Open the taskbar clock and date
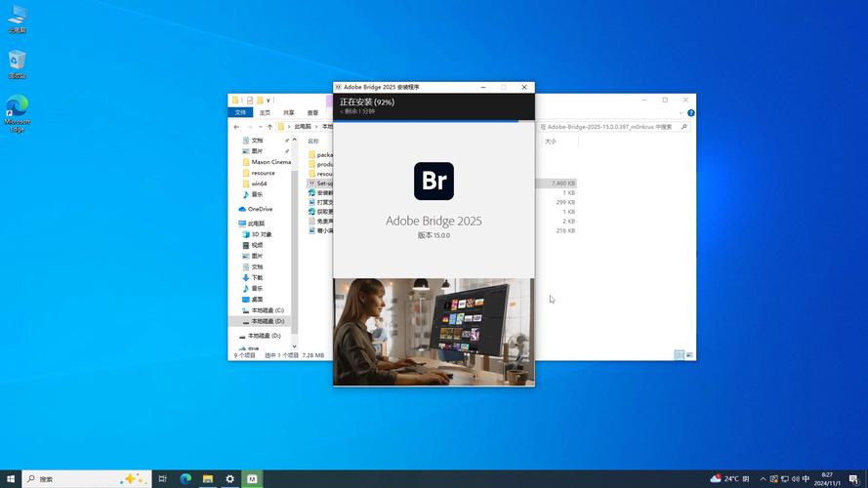The width and height of the screenshot is (868, 488). coord(827,478)
